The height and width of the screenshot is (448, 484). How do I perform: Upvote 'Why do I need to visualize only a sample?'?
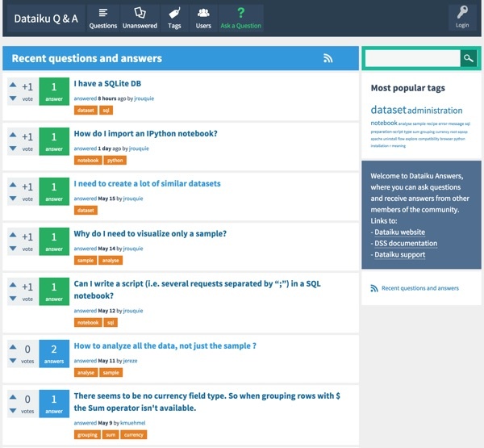click(13, 235)
